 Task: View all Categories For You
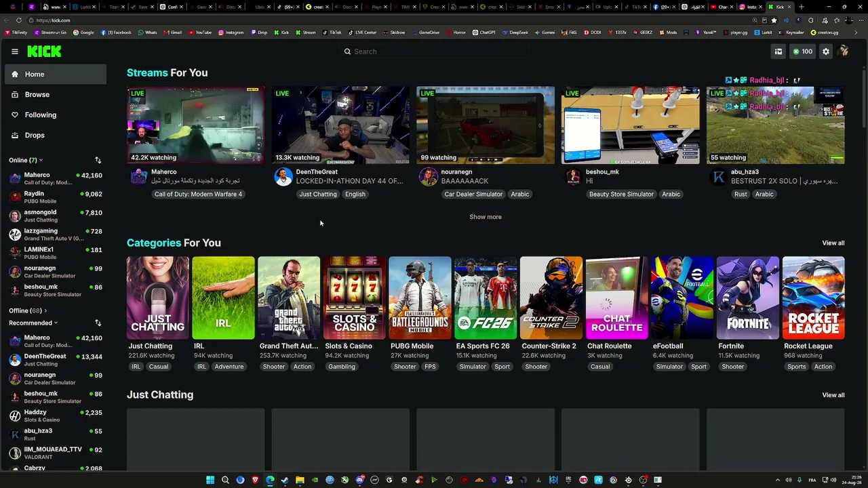[833, 243]
